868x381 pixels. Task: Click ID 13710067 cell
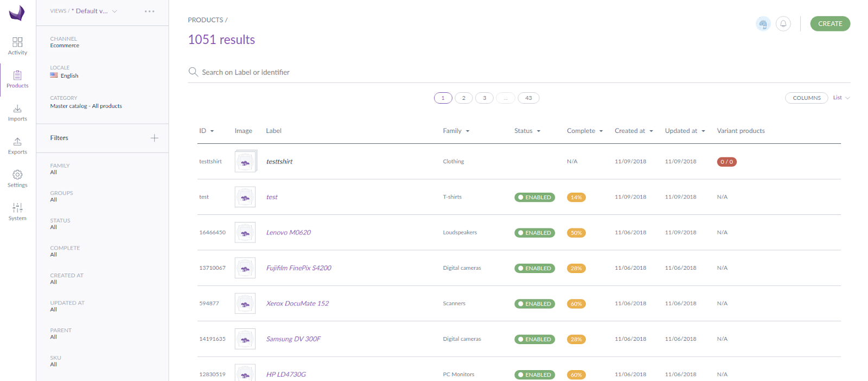pyautogui.click(x=212, y=268)
